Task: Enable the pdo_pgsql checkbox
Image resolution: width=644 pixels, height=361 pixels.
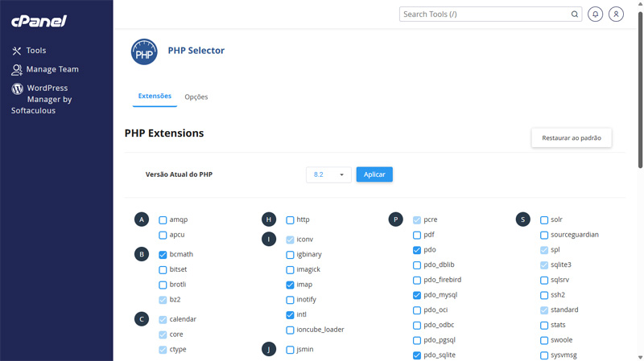Action: 417,340
